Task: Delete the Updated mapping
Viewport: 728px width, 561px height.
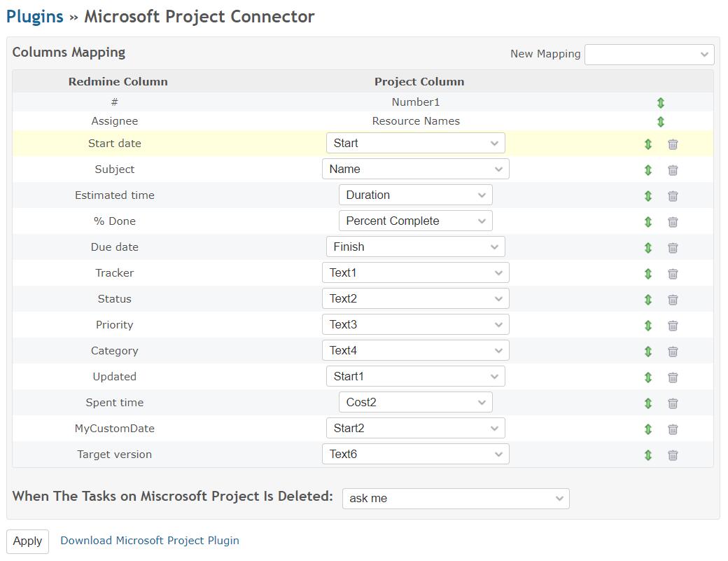Action: click(x=673, y=378)
